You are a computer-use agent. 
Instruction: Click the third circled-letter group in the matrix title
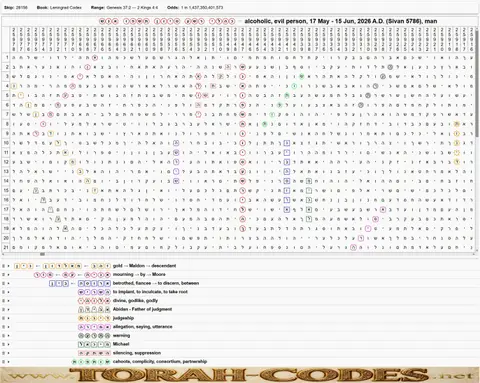click(167, 21)
